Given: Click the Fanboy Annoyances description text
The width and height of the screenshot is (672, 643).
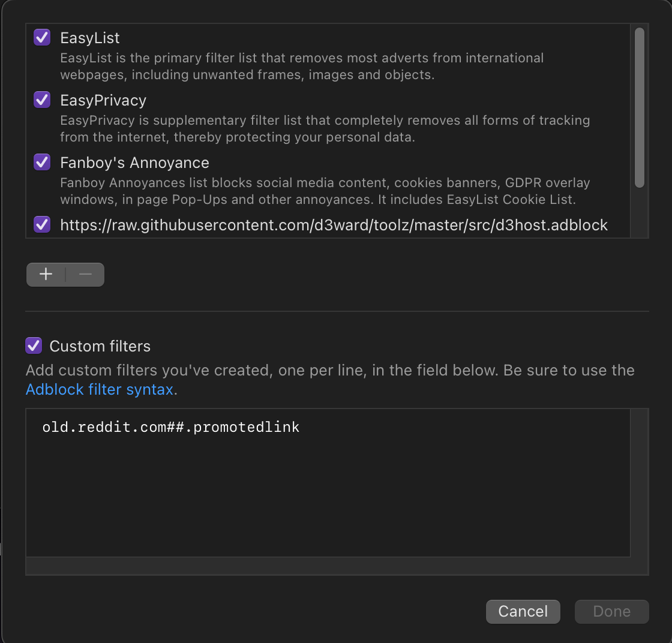Looking at the screenshot, I should pos(325,191).
